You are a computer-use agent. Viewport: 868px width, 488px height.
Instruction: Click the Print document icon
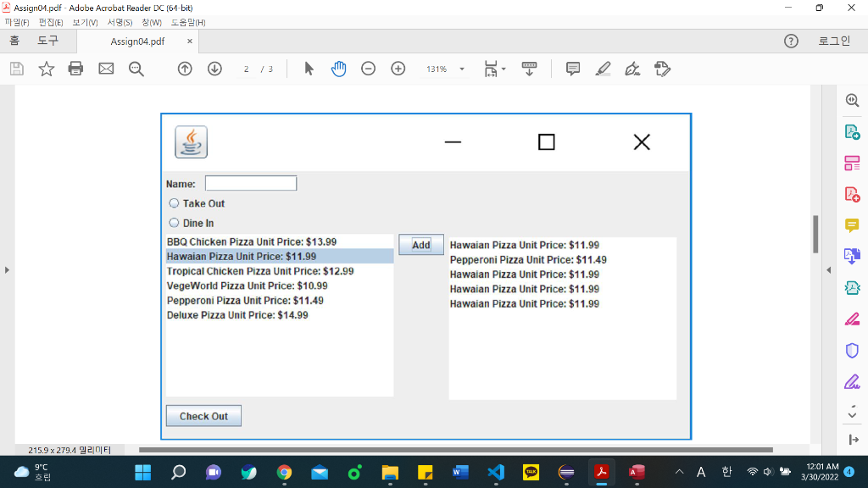[75, 69]
